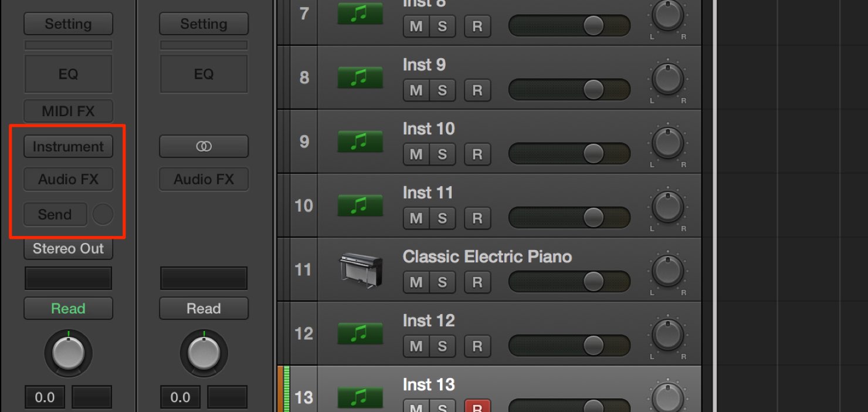Click the Inst 10 pan knob
The height and width of the screenshot is (412, 868).
coord(667,143)
